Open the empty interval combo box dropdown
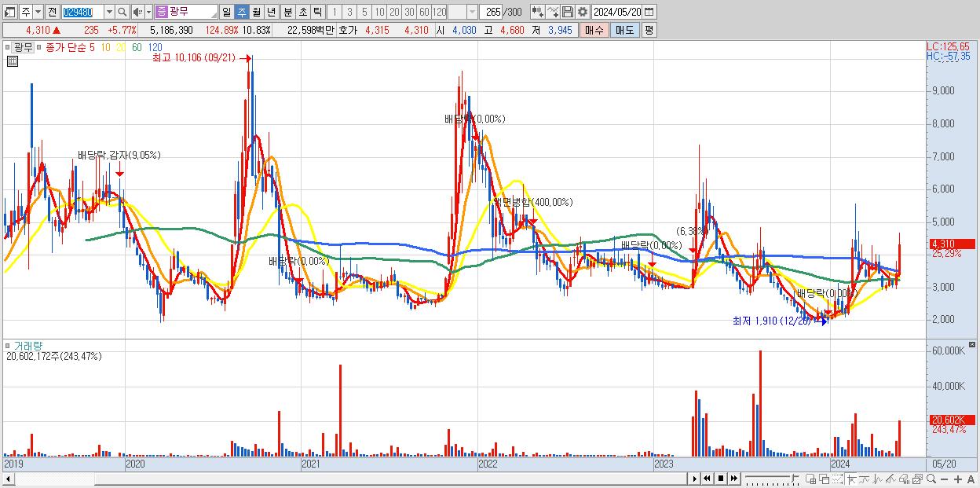This screenshot has height=488, width=980. tap(472, 12)
